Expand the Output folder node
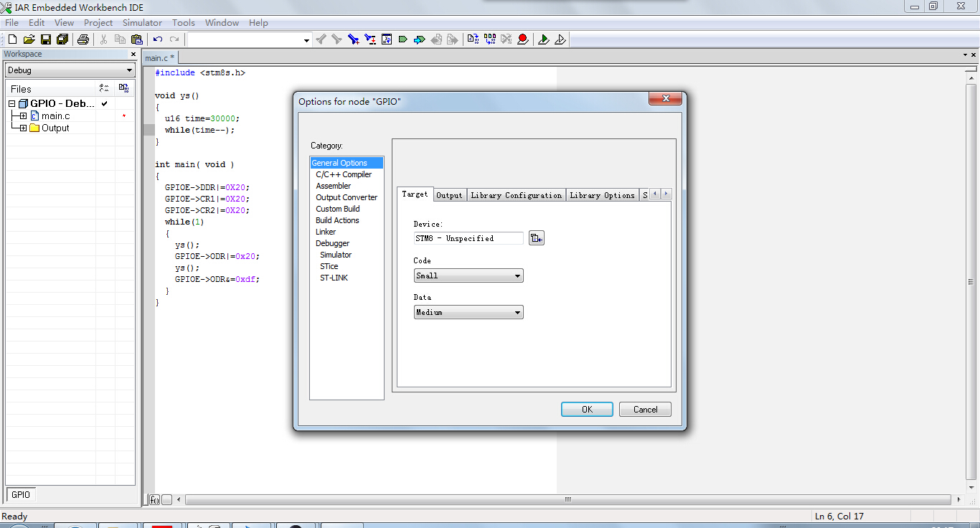Screen dimensions: 980x528 pos(23,128)
